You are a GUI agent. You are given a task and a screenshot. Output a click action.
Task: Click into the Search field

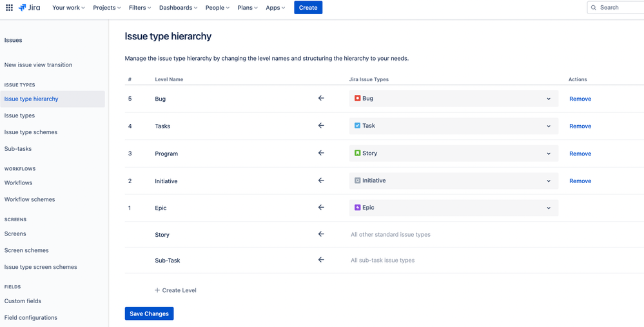pos(619,8)
